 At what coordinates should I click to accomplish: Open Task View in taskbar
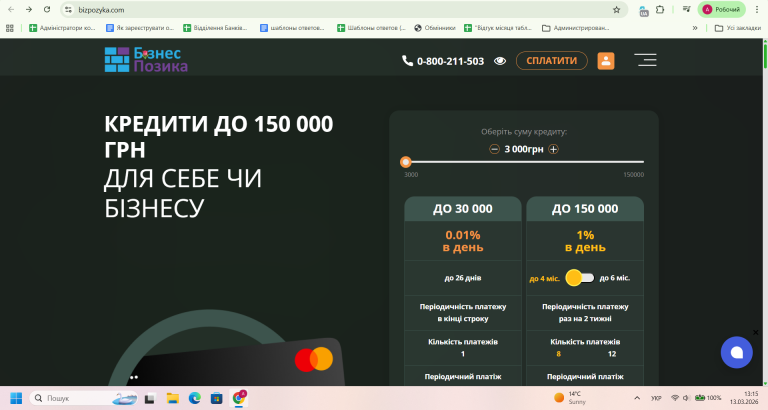pos(149,398)
